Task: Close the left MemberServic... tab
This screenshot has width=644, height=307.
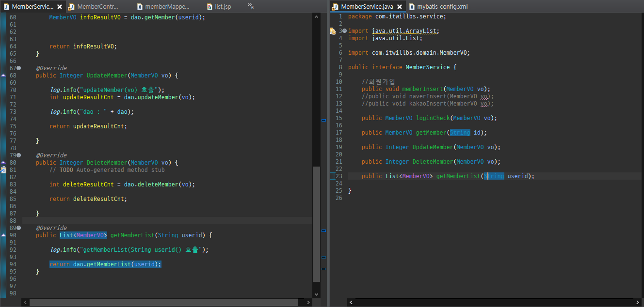Action: (60, 7)
